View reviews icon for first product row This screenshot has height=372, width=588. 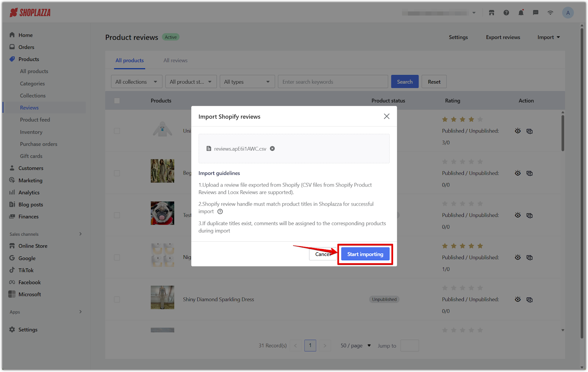tap(518, 131)
